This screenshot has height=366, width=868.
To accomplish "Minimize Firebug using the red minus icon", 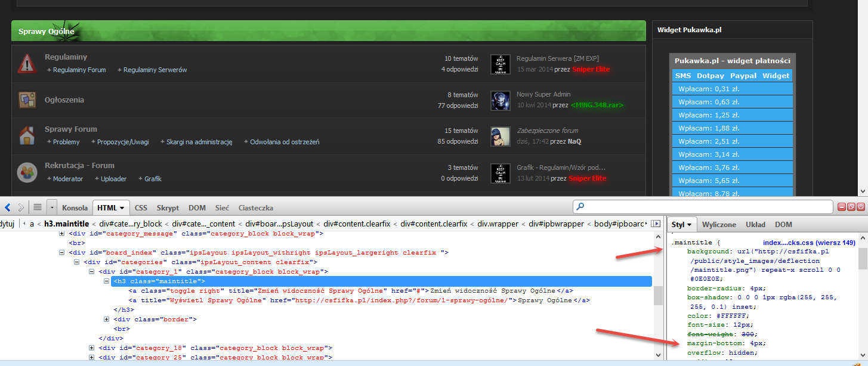I will 842,207.
